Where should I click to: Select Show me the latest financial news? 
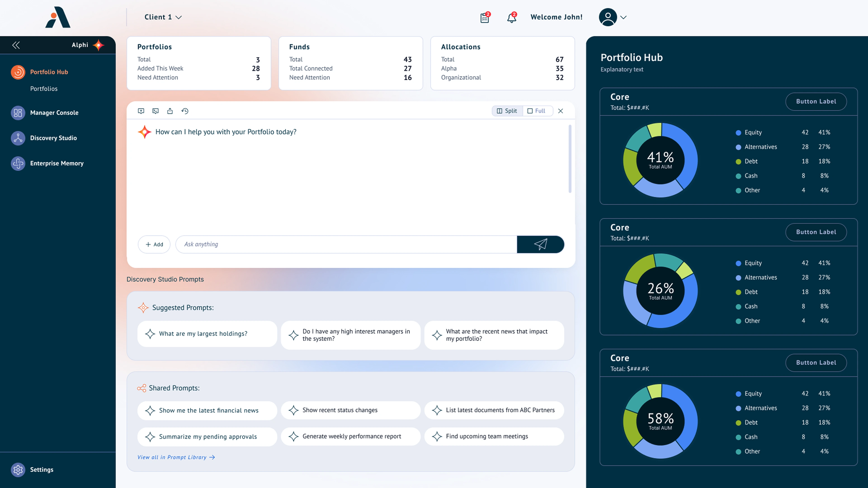[207, 410]
